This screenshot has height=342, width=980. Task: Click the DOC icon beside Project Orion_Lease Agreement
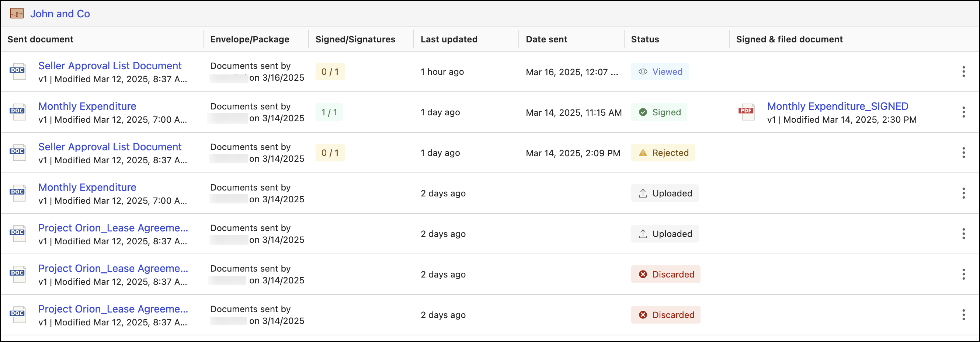tap(18, 233)
